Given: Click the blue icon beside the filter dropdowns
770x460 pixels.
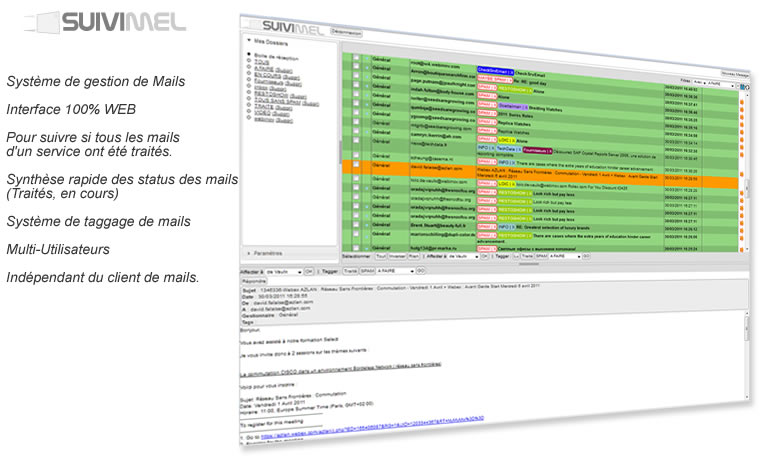Looking at the screenshot, I should (x=742, y=87).
